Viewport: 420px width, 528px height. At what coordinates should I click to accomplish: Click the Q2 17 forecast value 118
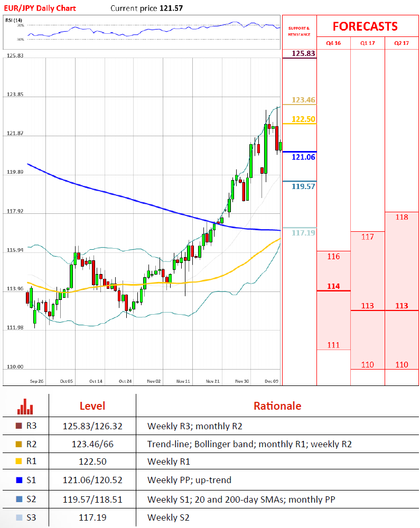pyautogui.click(x=402, y=217)
